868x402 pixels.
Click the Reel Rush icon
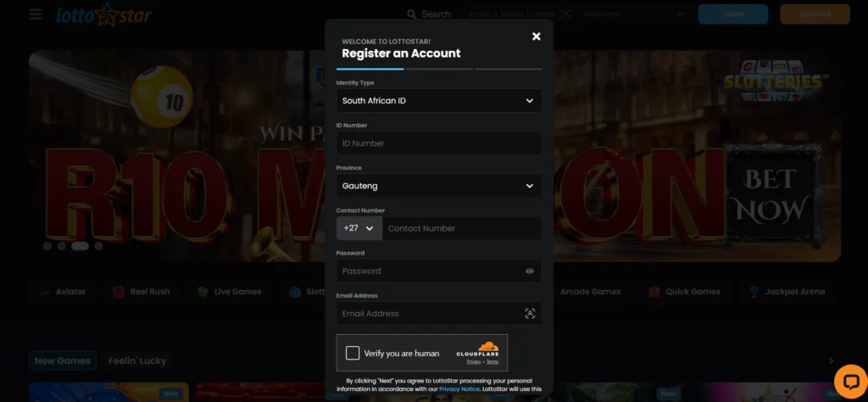(119, 292)
